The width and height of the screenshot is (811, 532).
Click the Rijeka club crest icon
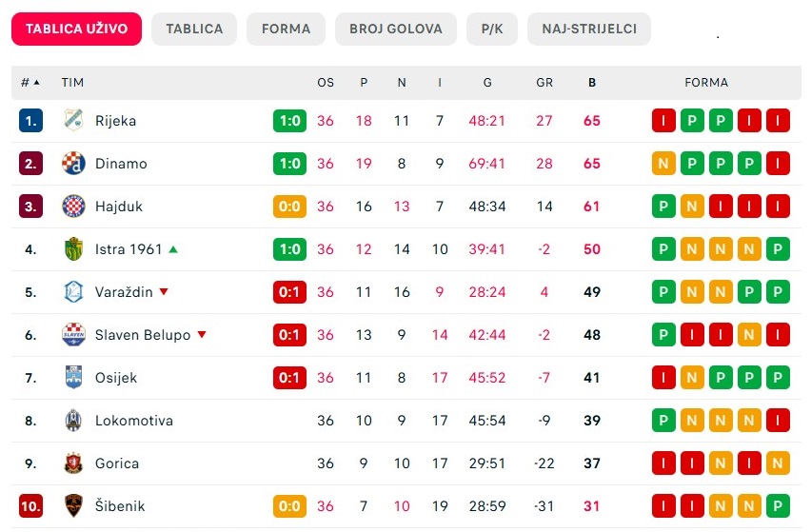(73, 121)
